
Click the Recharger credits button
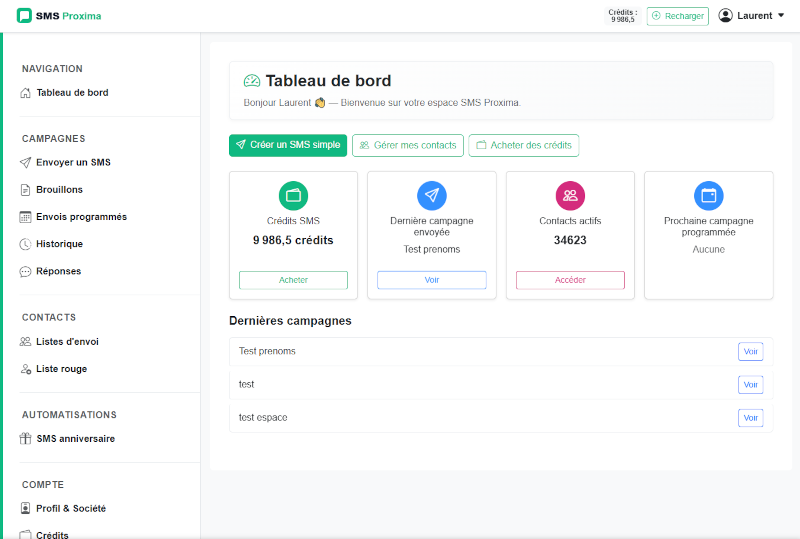(678, 16)
